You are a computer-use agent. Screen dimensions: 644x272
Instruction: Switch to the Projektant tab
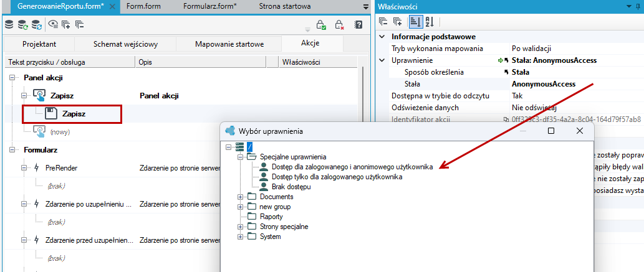(39, 44)
